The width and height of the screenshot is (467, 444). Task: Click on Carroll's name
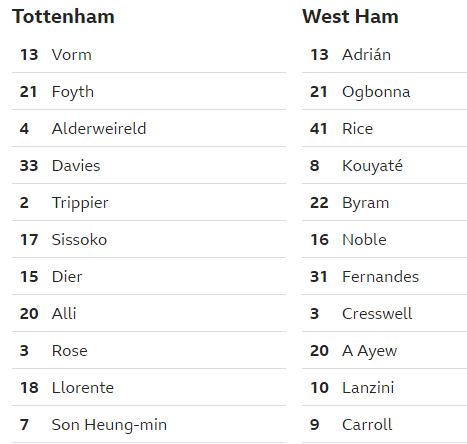367,425
